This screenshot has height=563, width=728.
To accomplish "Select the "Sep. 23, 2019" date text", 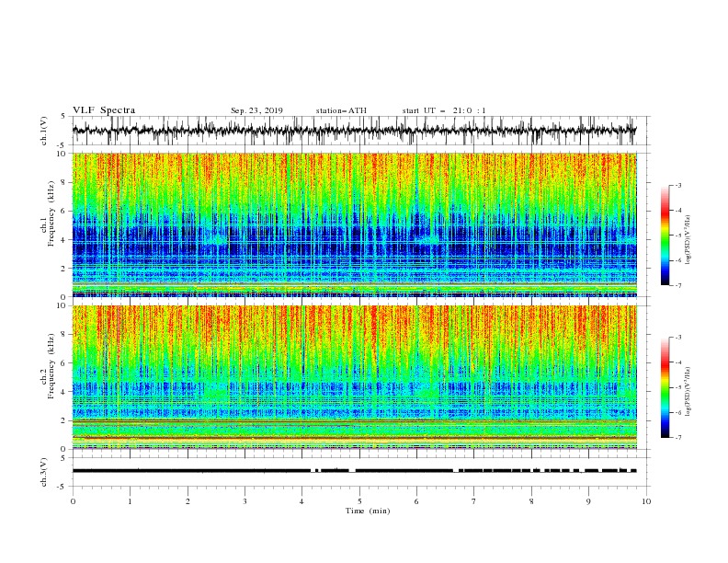I will pyautogui.click(x=256, y=110).
